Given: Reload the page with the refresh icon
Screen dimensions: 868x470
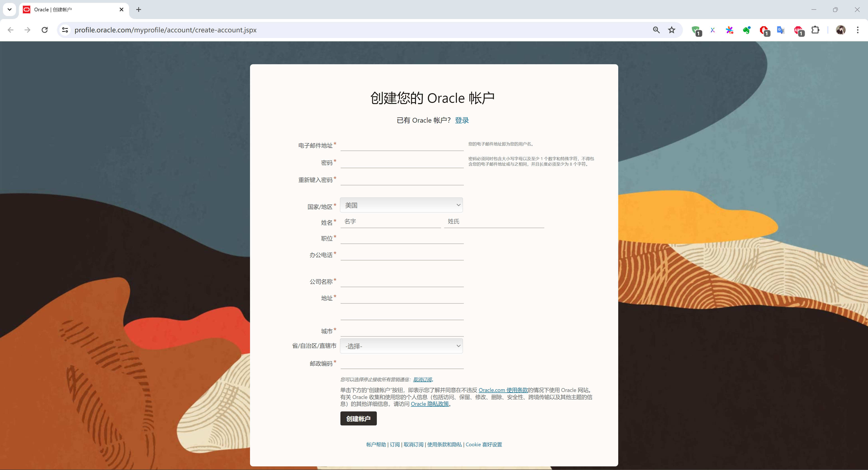Looking at the screenshot, I should (x=45, y=30).
